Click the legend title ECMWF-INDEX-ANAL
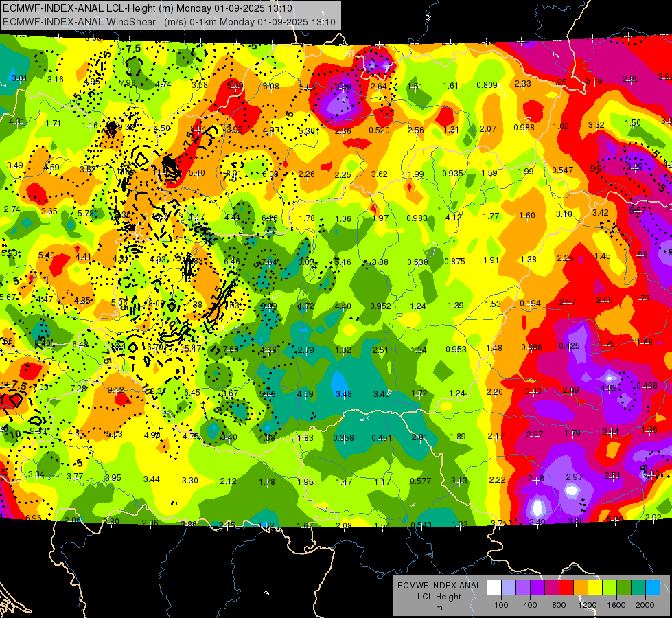 [x=439, y=586]
